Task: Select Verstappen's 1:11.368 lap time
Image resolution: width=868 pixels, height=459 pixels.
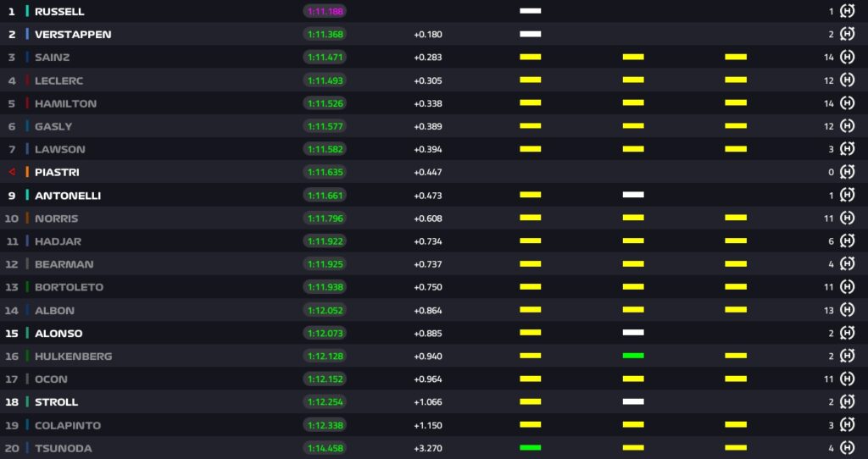Action: tap(325, 35)
